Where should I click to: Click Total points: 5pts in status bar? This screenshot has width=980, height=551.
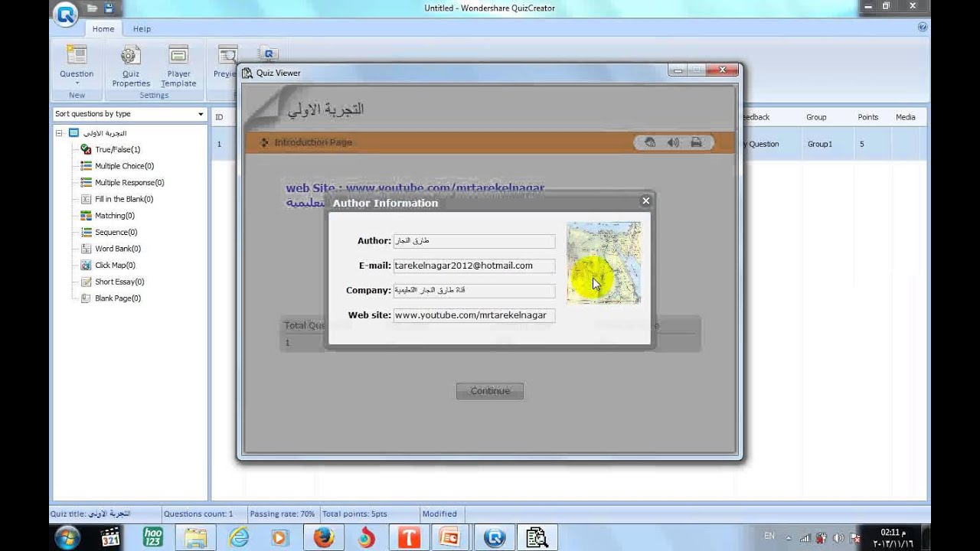tap(354, 514)
